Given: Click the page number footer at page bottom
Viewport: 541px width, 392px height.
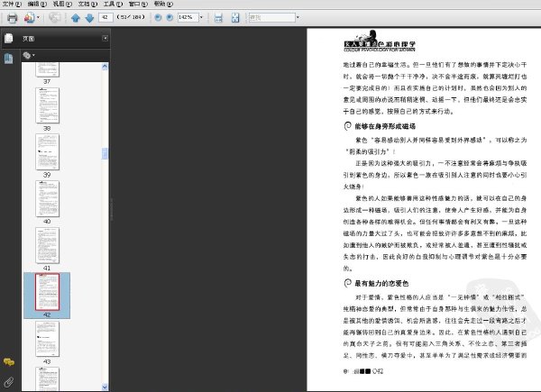Looking at the screenshot, I should pos(363,371).
